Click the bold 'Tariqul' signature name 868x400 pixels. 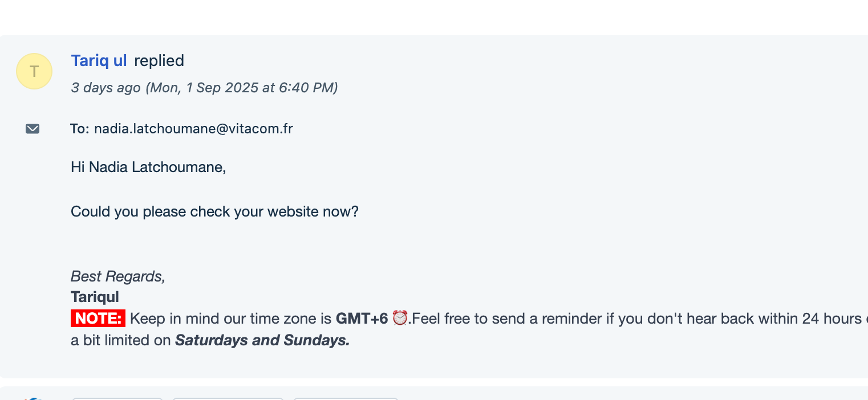95,297
